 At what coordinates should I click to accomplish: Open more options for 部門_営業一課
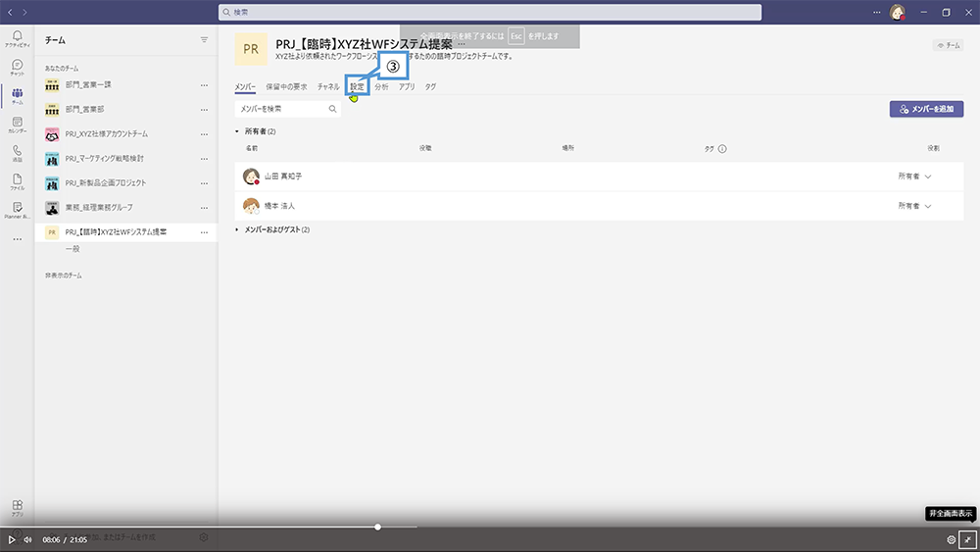click(x=204, y=85)
